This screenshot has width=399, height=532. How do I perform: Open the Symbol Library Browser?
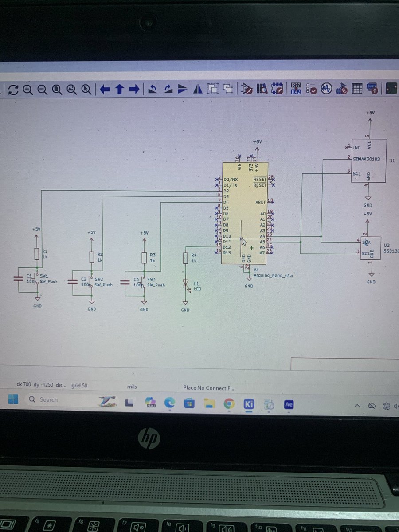(262, 89)
